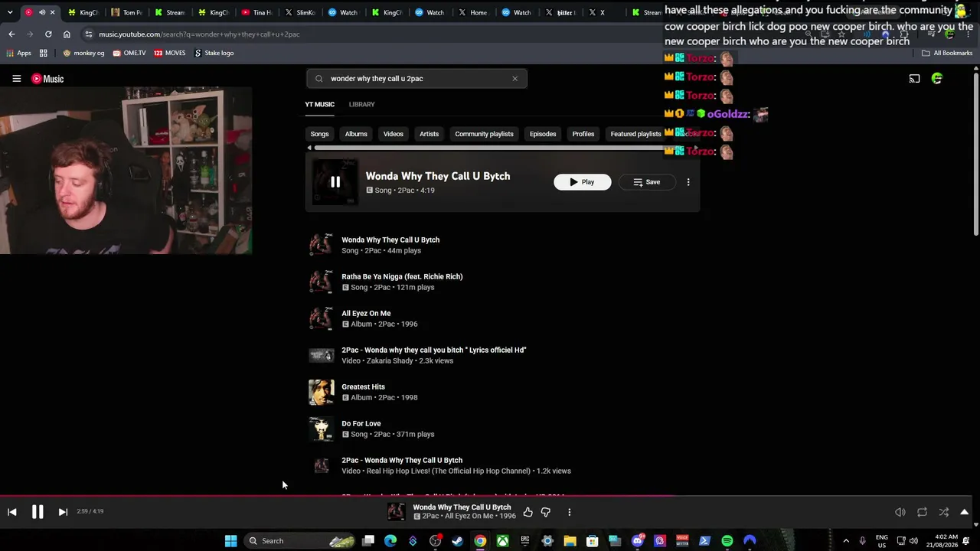Open the 'monkey og' bookmark
Viewport: 980px width, 551px height.
[83, 53]
